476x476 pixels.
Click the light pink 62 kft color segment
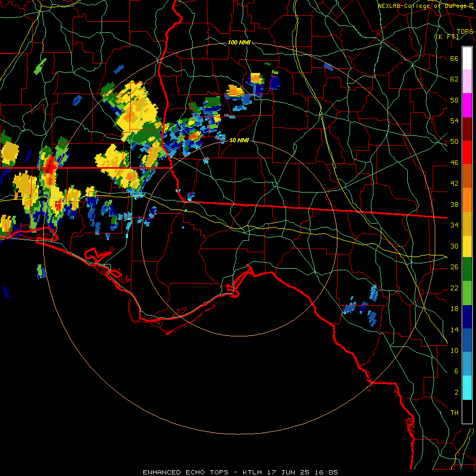pos(467,81)
